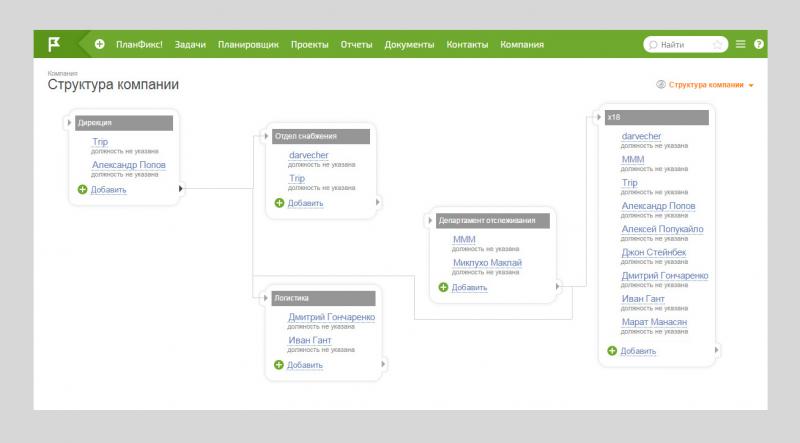Expand arrow on right of x18 block

tap(716, 350)
